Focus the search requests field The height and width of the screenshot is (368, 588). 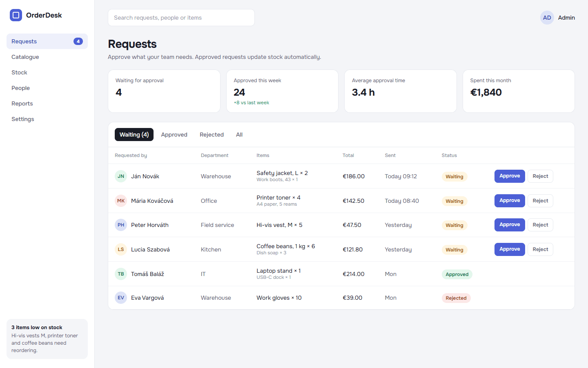(x=181, y=18)
